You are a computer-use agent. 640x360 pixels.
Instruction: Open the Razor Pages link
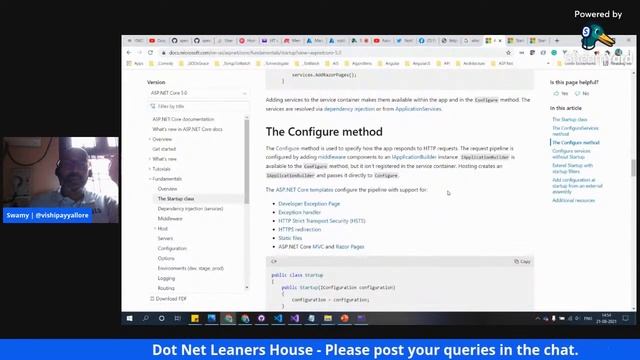(x=350, y=247)
